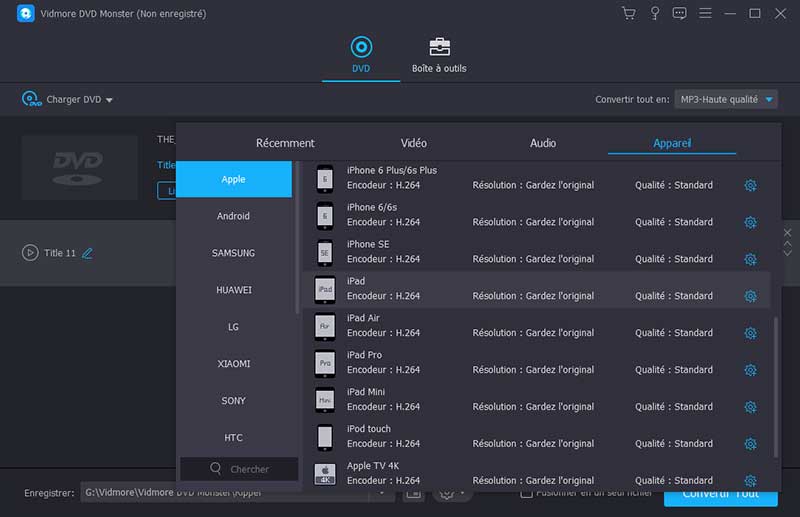The image size is (800, 517).
Task: Switch to the Vidéo tab
Action: (413, 143)
